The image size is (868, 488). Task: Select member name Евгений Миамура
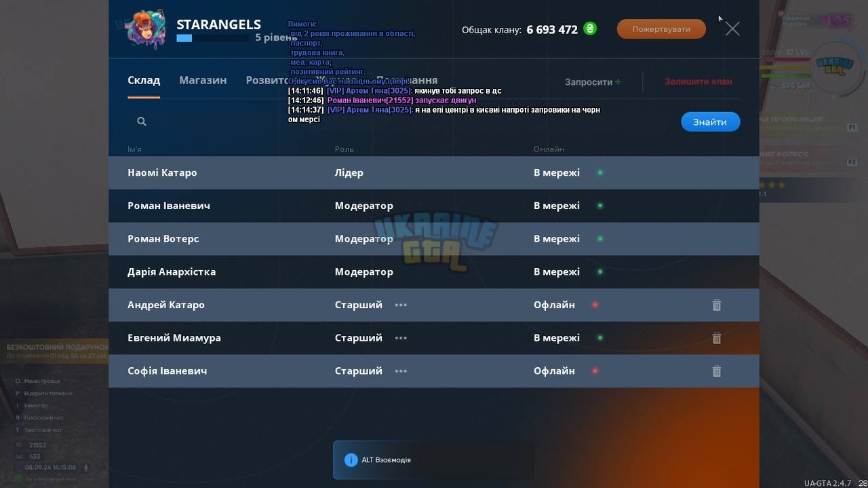174,337
